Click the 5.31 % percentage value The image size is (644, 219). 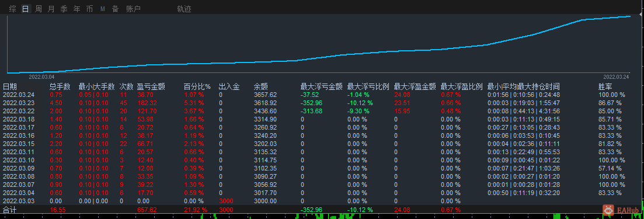[194, 103]
